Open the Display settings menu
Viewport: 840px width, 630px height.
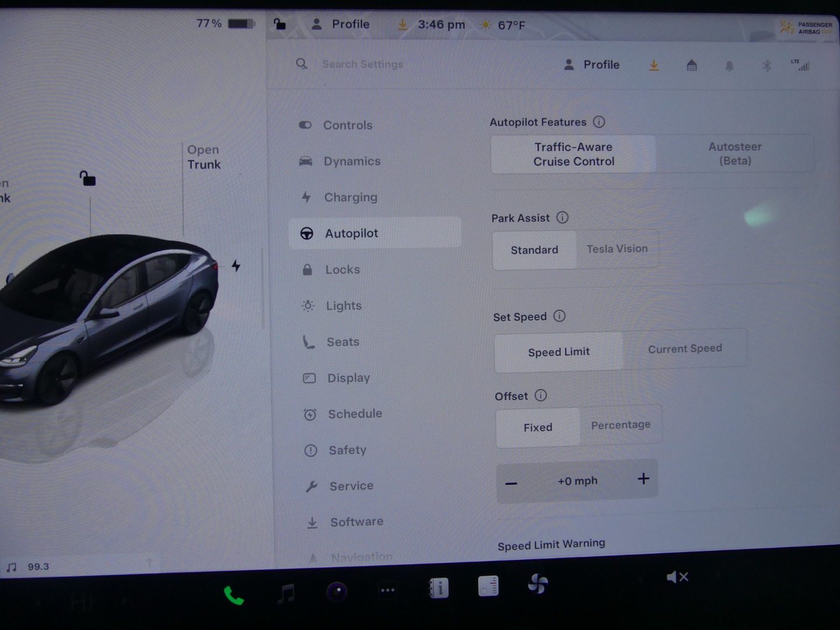tap(348, 378)
